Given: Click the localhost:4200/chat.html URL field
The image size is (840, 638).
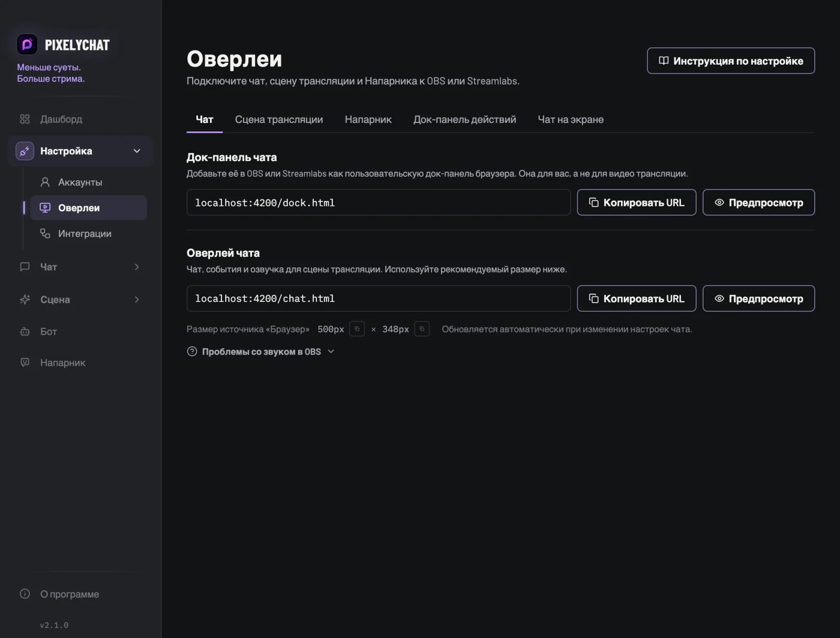Looking at the screenshot, I should coord(379,298).
